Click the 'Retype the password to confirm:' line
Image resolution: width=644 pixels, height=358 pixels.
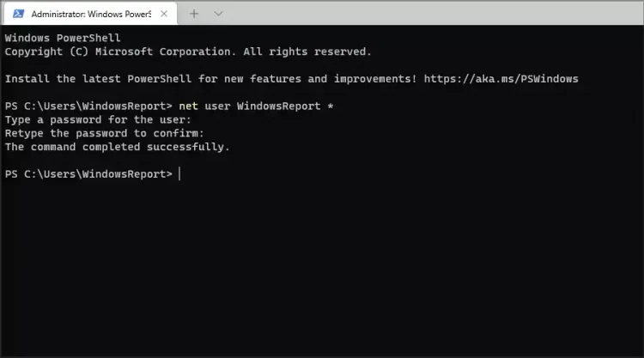[105, 133]
